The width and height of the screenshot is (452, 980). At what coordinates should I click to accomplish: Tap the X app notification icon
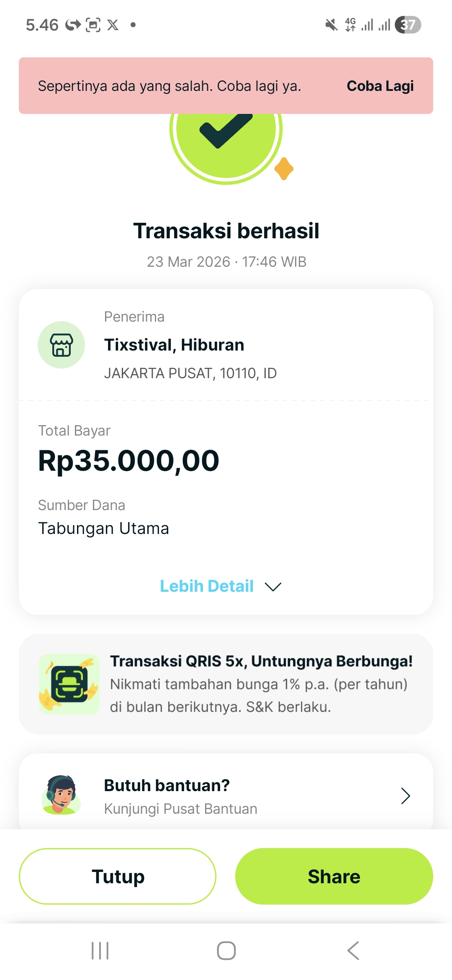point(113,25)
